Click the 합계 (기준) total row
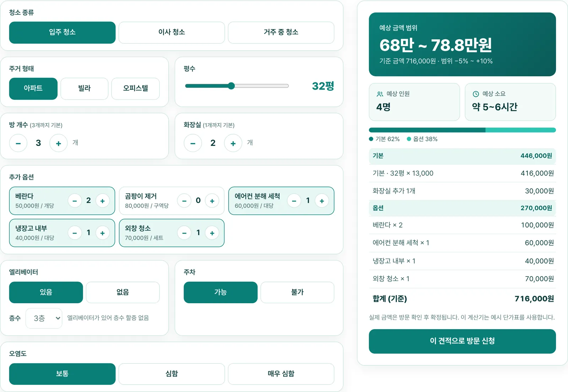 [462, 299]
